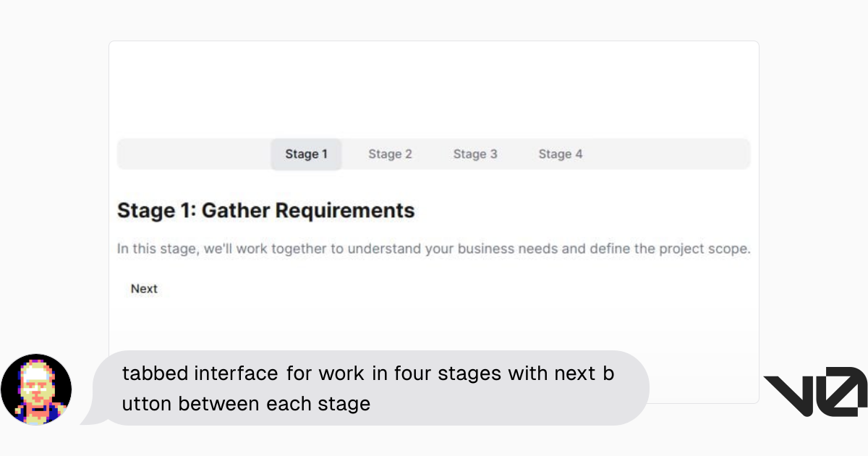Image resolution: width=868 pixels, height=456 pixels.
Task: Click the project scope description sentence
Action: coord(434,248)
